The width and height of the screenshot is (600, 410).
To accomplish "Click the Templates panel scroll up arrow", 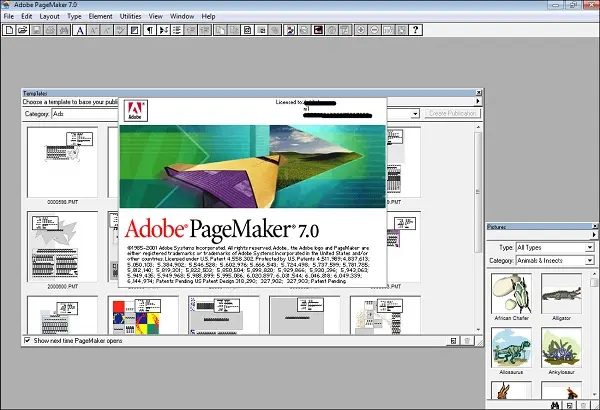I will [478, 127].
